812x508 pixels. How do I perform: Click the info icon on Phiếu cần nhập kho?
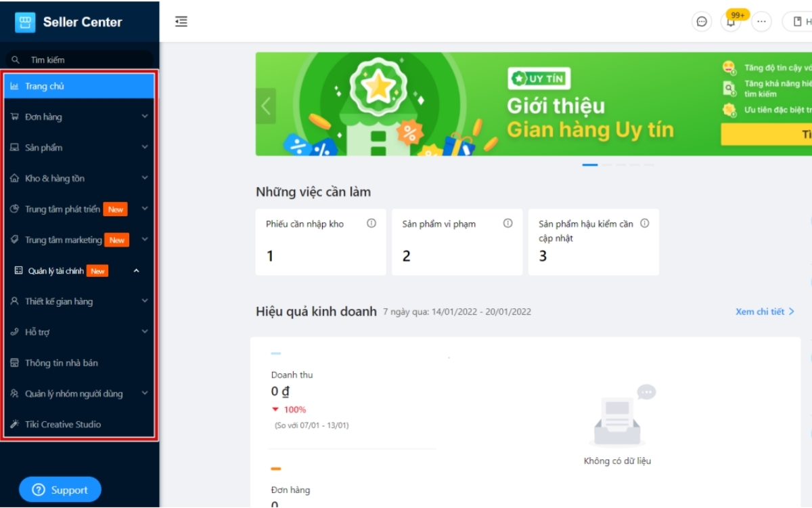click(x=371, y=223)
